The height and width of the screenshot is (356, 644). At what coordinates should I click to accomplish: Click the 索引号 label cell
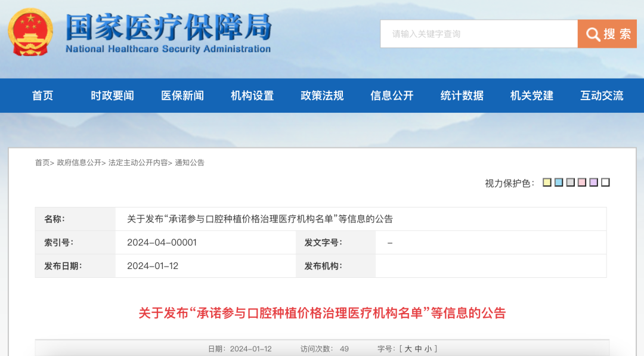[75, 243]
